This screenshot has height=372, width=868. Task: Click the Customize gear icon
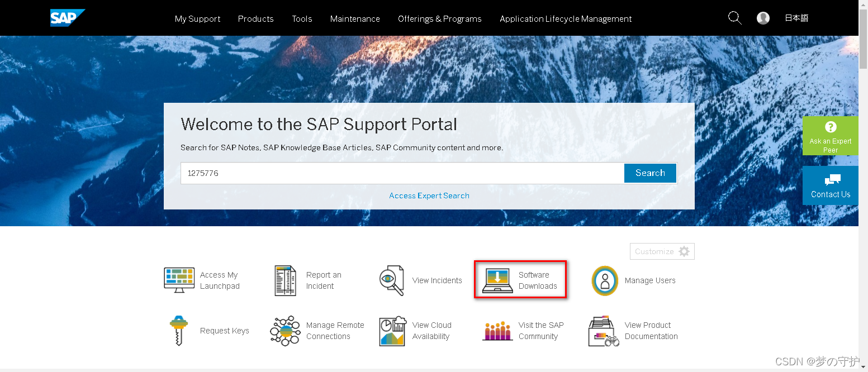(684, 251)
